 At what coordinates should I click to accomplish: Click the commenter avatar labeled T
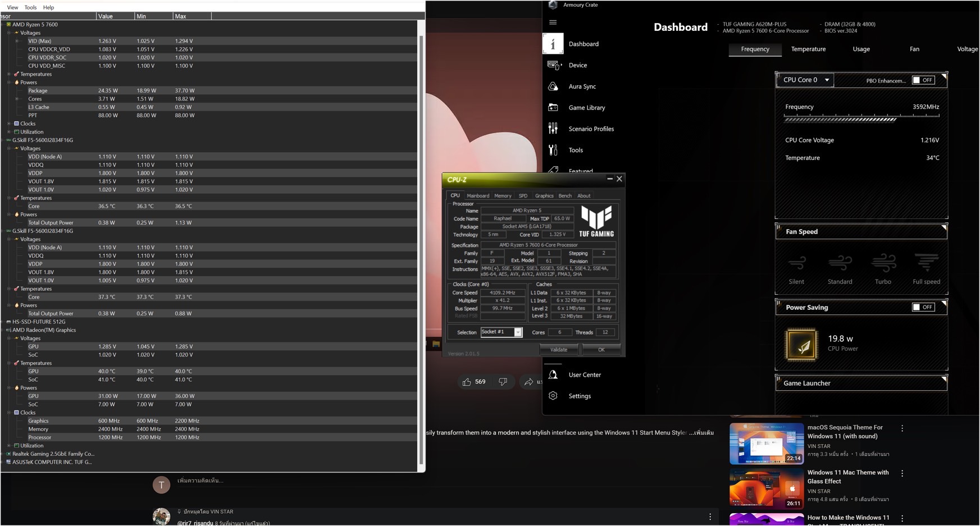(161, 485)
